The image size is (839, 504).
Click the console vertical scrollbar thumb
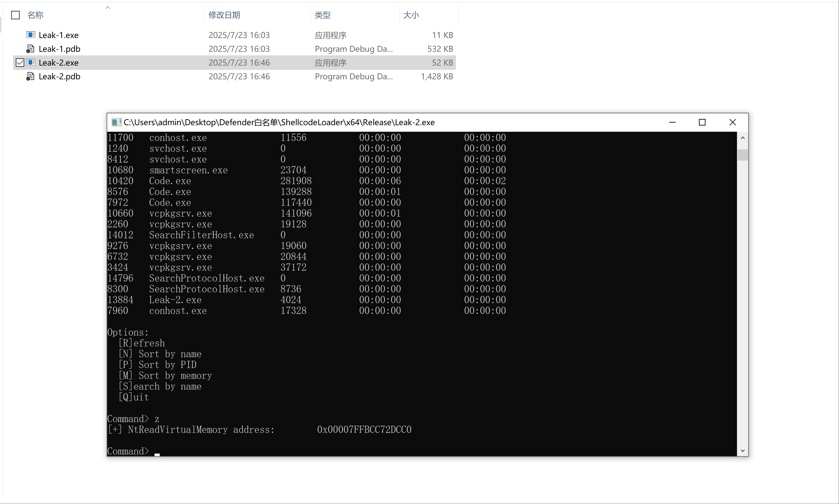tap(743, 155)
